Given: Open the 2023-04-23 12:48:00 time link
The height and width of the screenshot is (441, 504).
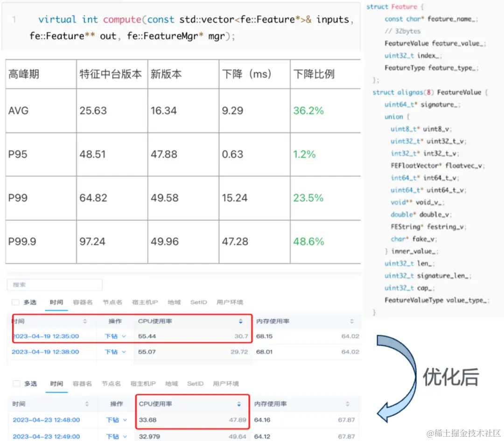Looking at the screenshot, I should tap(46, 420).
